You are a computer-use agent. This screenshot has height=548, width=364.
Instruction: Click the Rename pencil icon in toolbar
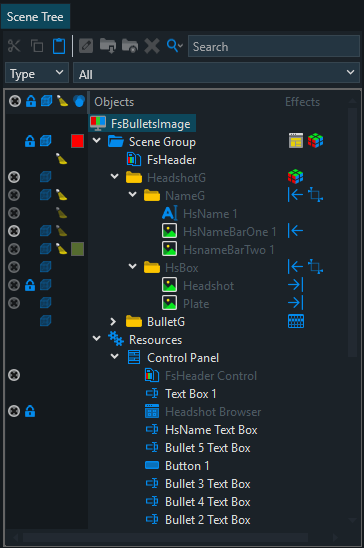86,46
